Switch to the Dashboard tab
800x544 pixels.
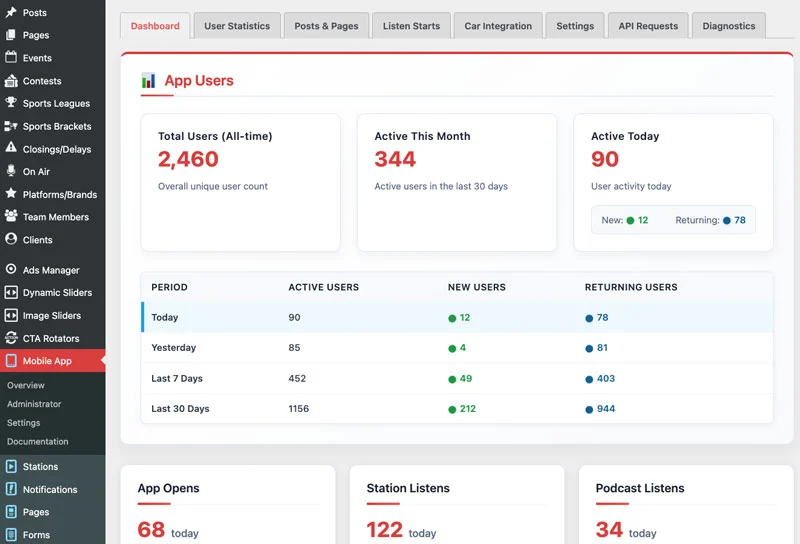[155, 26]
